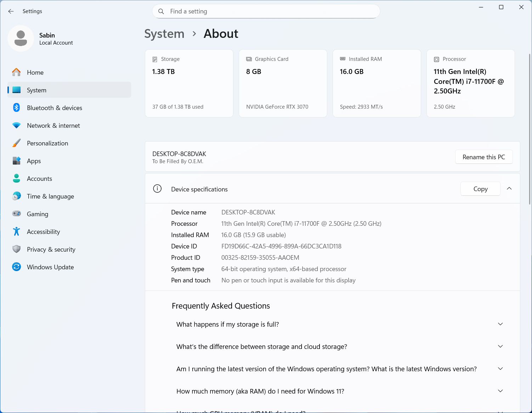Click the Gaming controller icon
The image size is (532, 413).
pyautogui.click(x=16, y=214)
